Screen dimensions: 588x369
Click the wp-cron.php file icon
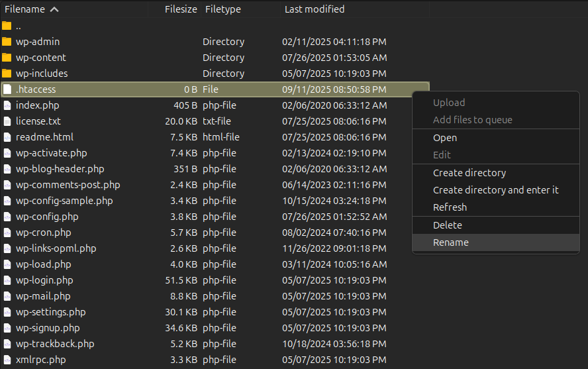(x=7, y=233)
